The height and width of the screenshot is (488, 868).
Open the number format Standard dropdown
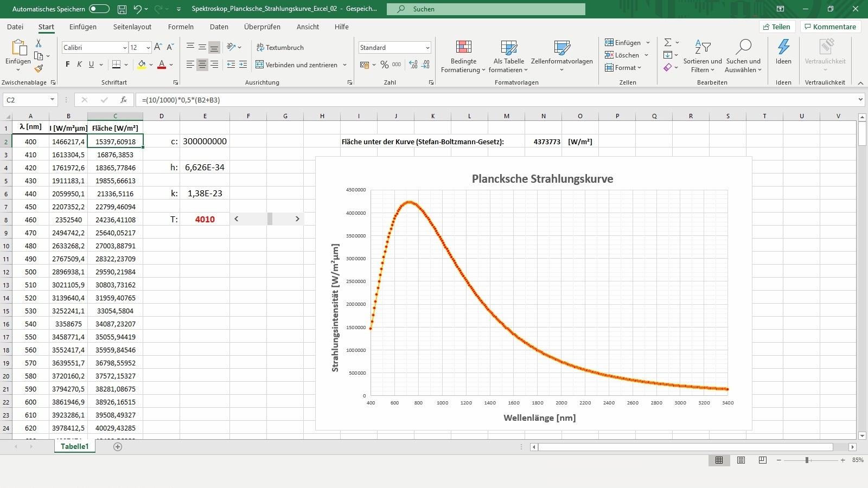[x=427, y=48]
